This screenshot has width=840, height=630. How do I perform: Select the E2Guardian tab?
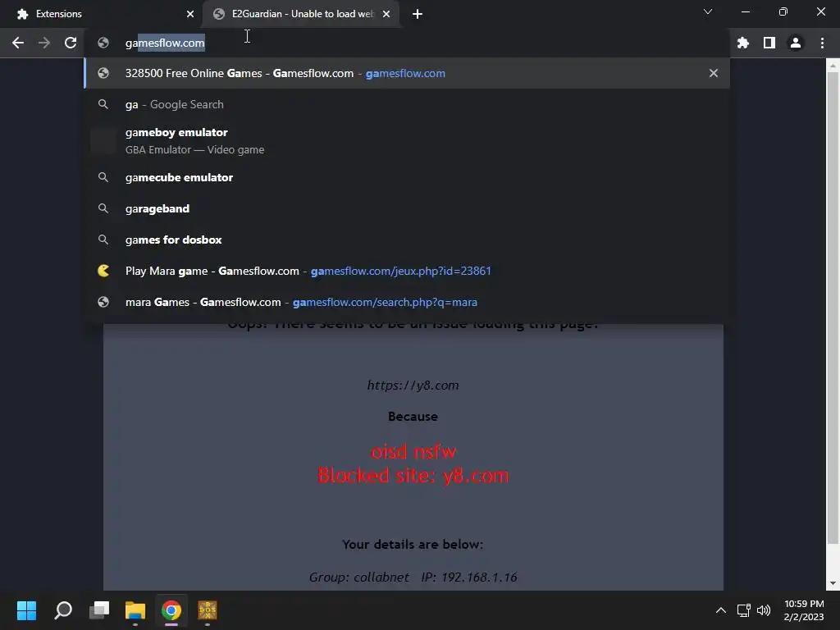click(x=302, y=14)
